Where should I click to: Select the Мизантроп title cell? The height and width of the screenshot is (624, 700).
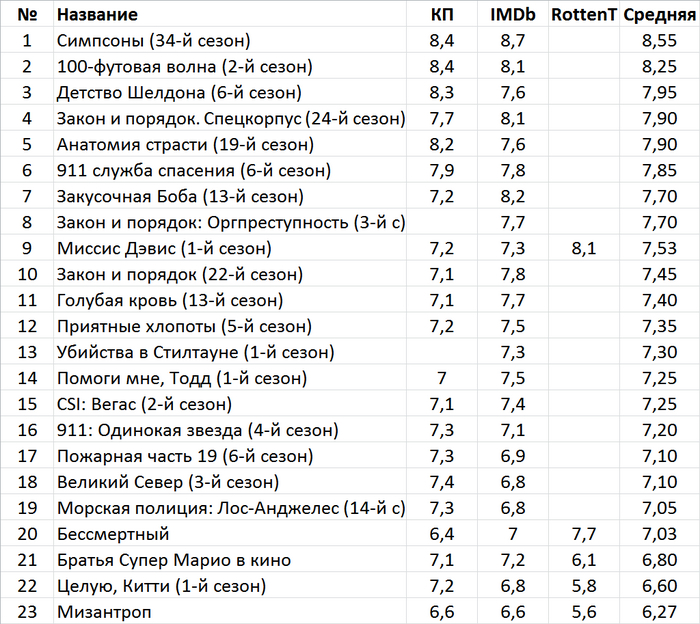(x=104, y=612)
